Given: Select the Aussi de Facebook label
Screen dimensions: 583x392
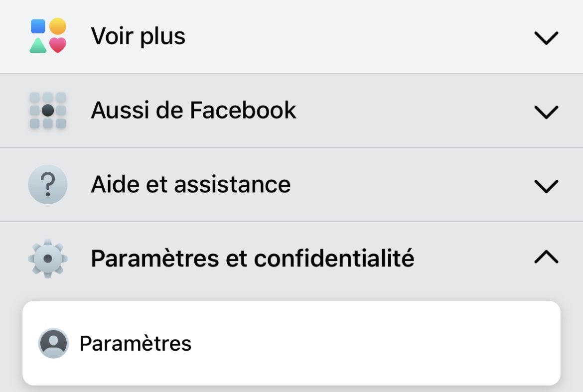Looking at the screenshot, I should [x=193, y=110].
